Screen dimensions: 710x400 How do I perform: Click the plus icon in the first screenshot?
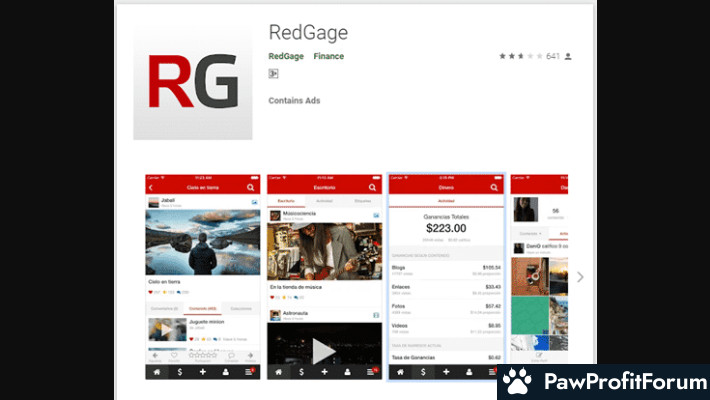click(x=202, y=372)
